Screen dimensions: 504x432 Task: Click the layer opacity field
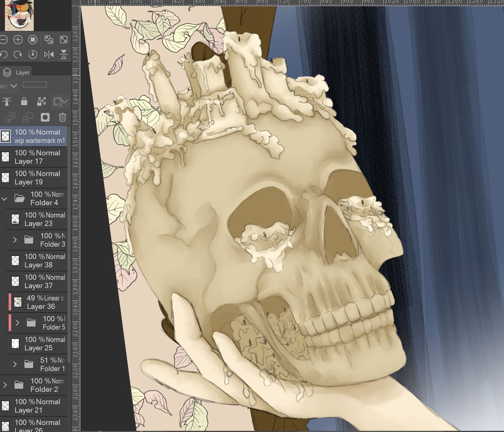click(34, 84)
